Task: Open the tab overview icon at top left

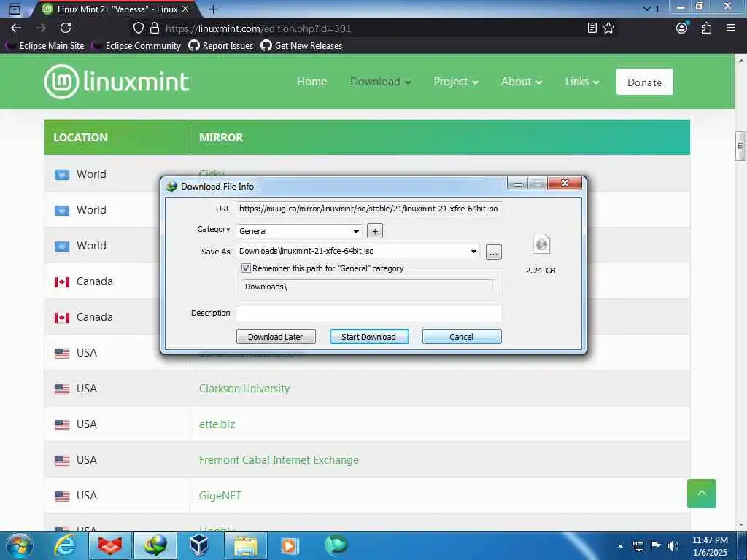Action: tap(15, 9)
